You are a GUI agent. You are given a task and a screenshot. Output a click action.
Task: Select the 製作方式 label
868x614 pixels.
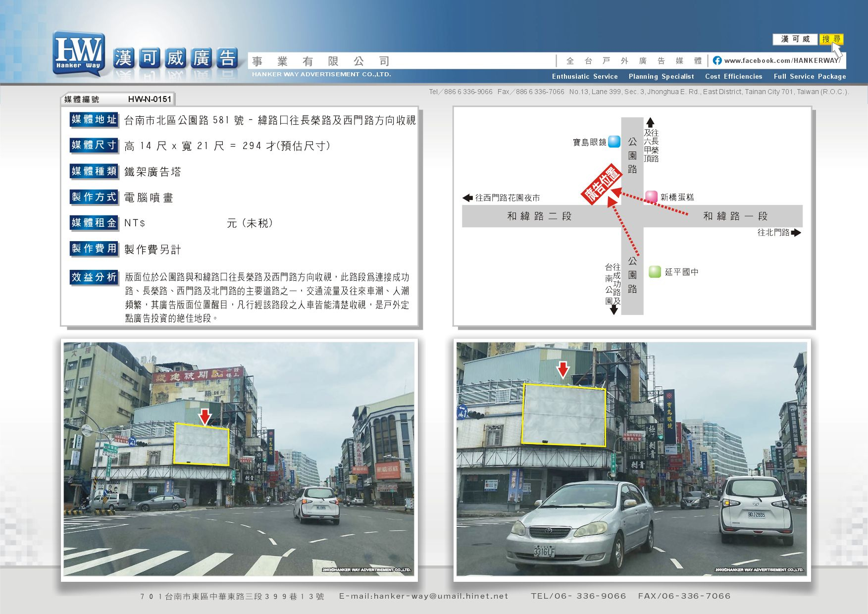click(x=94, y=197)
